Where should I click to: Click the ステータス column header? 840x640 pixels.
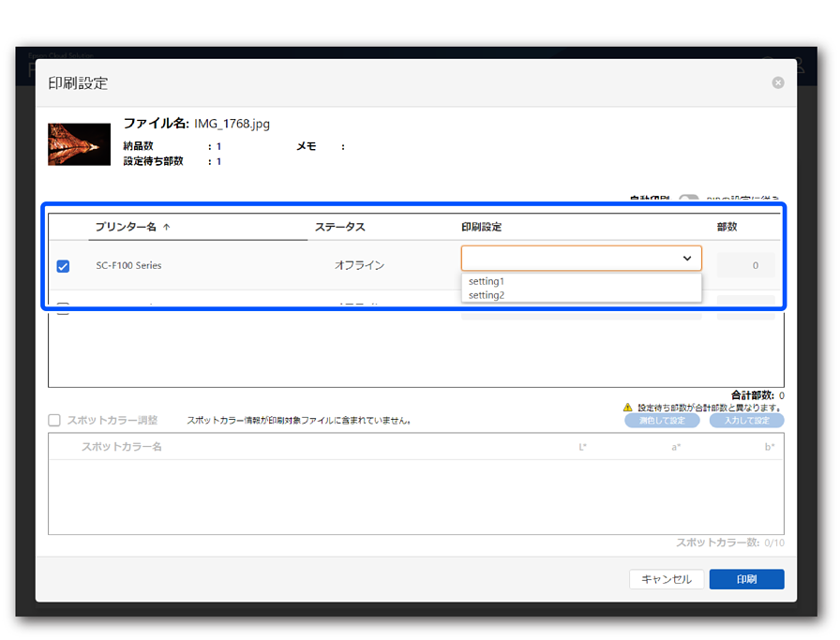[x=339, y=227]
